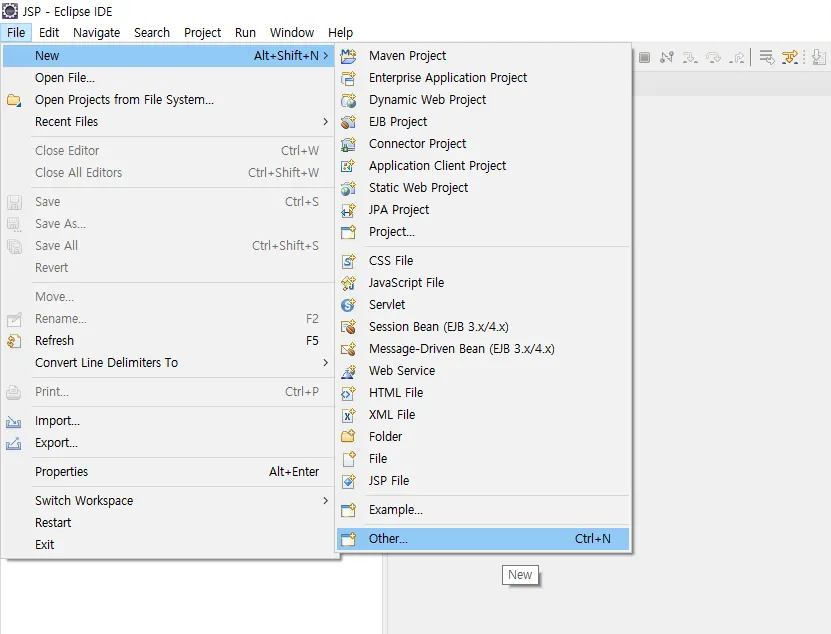Click the Step Into toolbar icon
831x634 pixels.
pyautogui.click(x=690, y=57)
